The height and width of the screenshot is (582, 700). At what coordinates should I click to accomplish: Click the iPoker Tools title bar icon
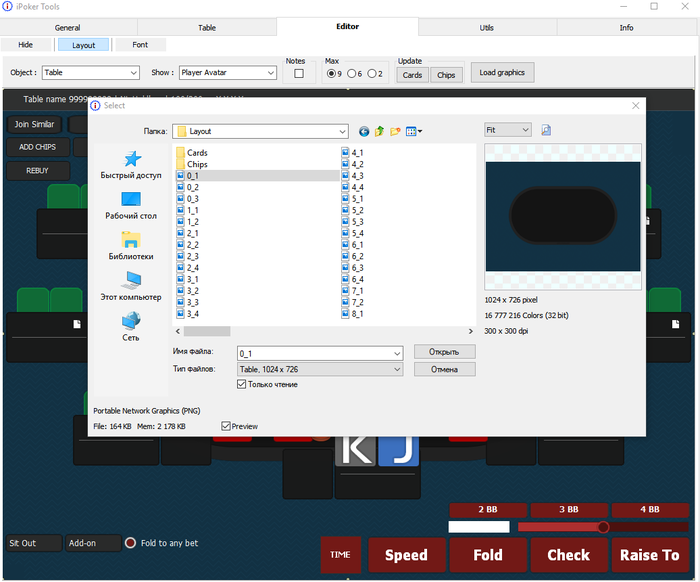point(7,6)
